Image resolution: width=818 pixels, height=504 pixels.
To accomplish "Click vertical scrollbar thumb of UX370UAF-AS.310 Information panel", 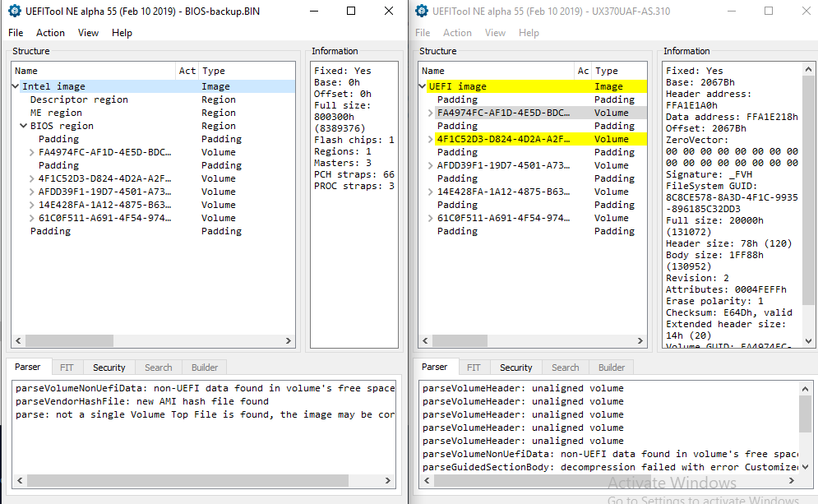I will 808,190.
